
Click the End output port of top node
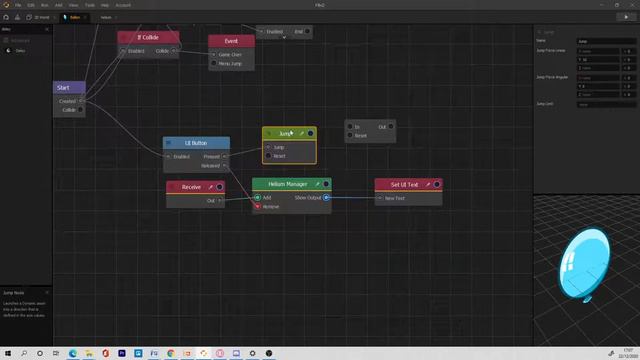307,31
